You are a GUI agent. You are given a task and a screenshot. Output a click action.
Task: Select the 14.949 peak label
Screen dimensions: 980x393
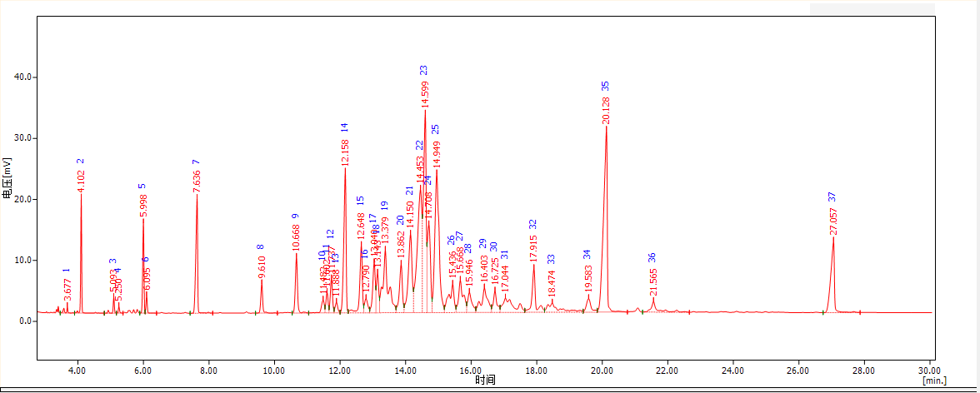[x=437, y=155]
